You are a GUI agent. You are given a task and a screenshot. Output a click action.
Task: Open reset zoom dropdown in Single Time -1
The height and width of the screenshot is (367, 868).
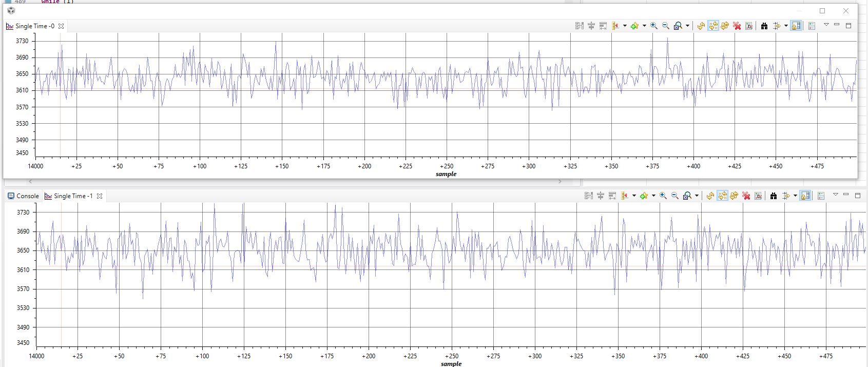tap(697, 196)
